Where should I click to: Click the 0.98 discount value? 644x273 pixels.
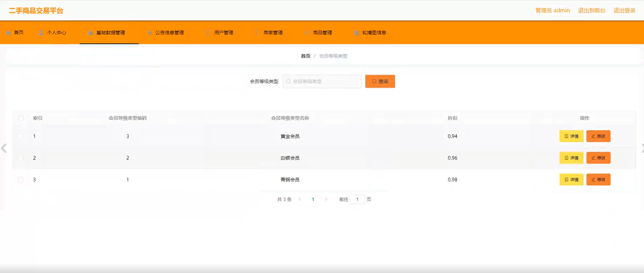tap(453, 180)
